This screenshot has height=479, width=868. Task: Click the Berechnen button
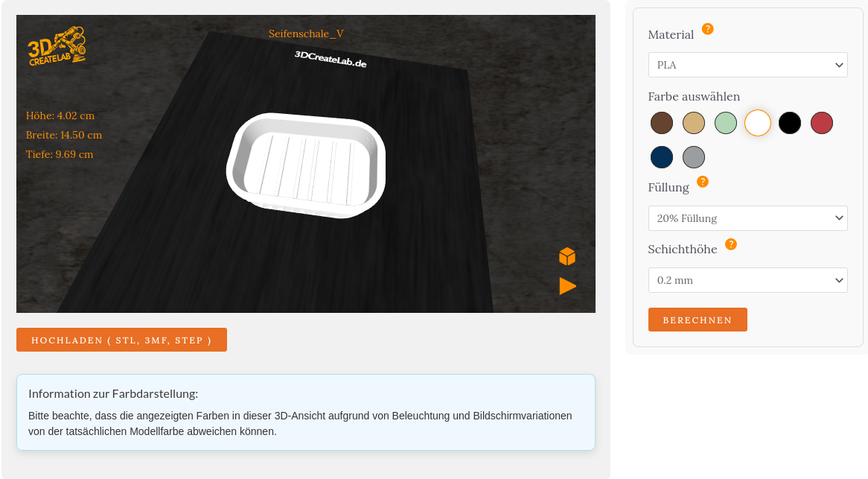tap(698, 320)
